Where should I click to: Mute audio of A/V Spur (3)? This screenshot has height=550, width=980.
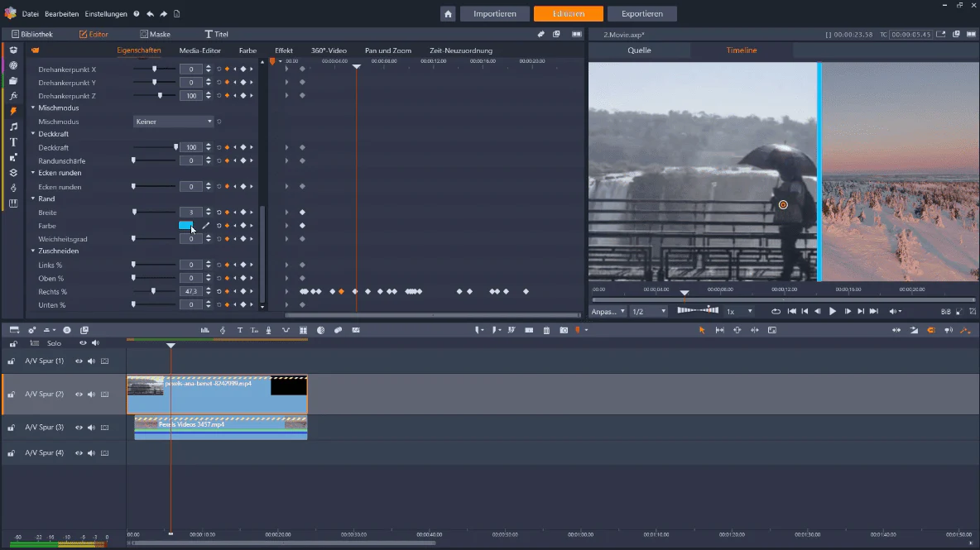pyautogui.click(x=91, y=428)
